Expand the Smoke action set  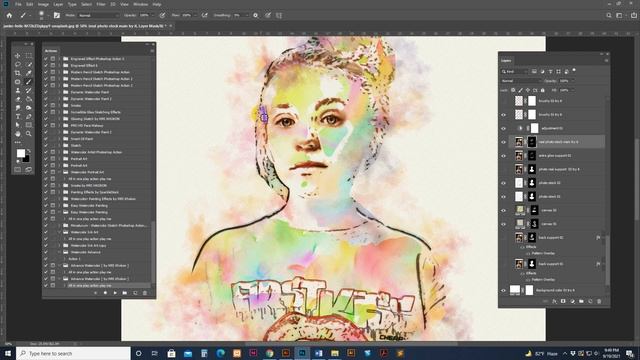59,105
